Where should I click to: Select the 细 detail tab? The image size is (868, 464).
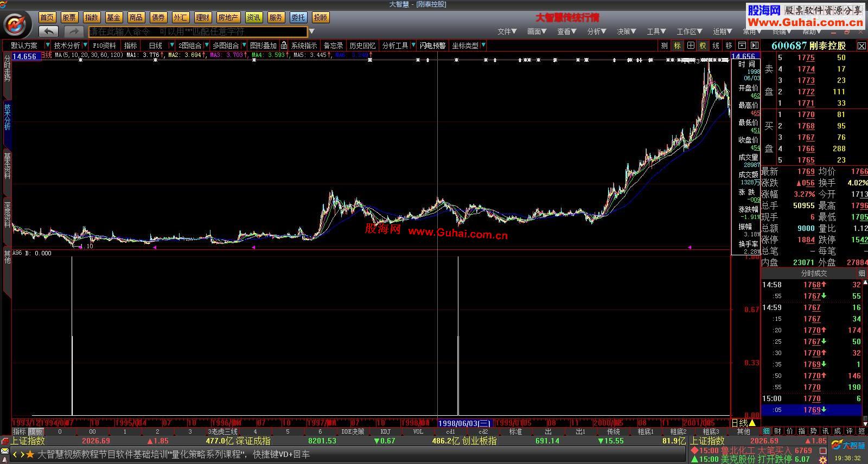tap(767, 431)
